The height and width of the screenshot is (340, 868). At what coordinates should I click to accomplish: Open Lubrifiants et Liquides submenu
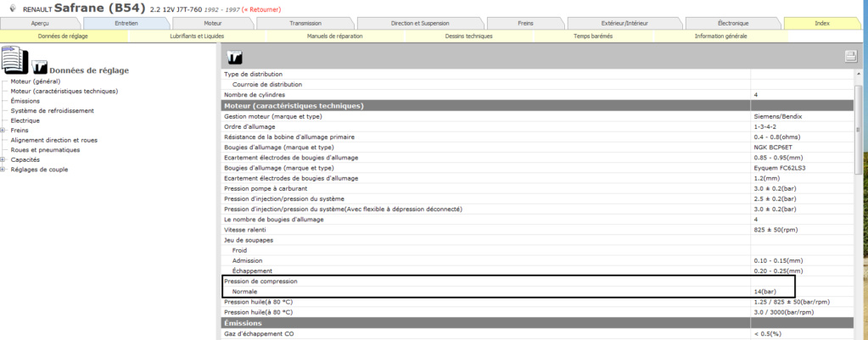tap(197, 36)
